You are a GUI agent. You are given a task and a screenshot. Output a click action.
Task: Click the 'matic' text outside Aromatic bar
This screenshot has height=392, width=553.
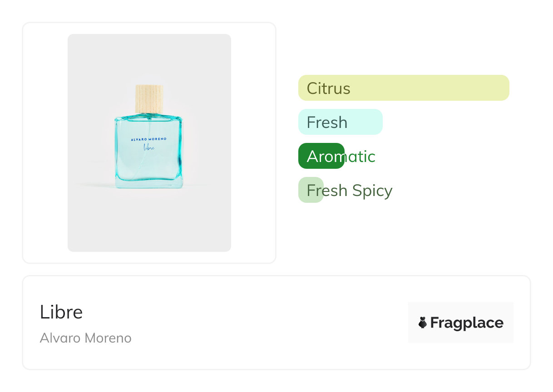(360, 157)
